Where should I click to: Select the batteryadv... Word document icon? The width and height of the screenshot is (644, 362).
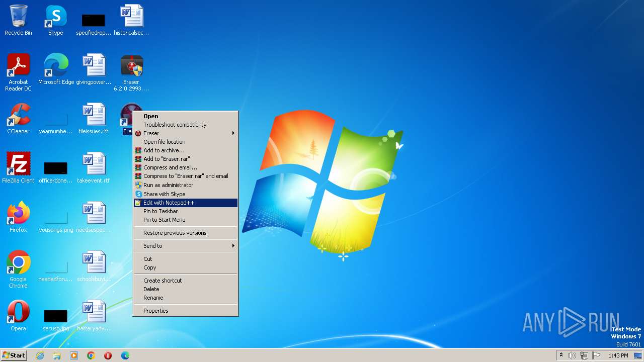click(x=94, y=316)
